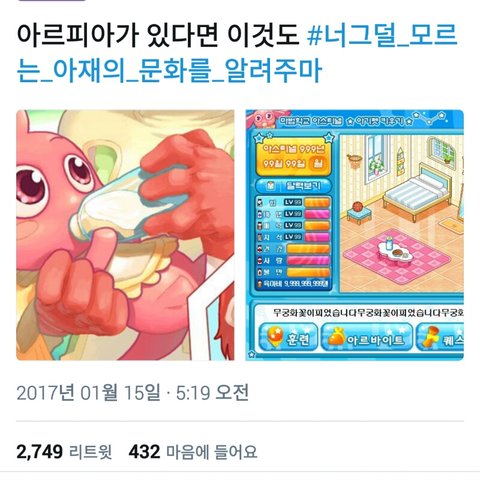The height and width of the screenshot is (480, 480).
Task: Click the bed in the room
Action: click(x=419, y=192)
